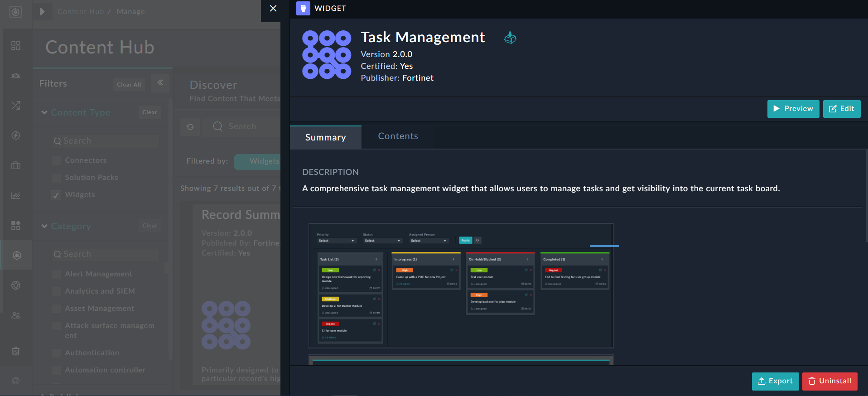The height and width of the screenshot is (396, 868).
Task: Click the refresh icon next to Search
Action: pos(190,127)
